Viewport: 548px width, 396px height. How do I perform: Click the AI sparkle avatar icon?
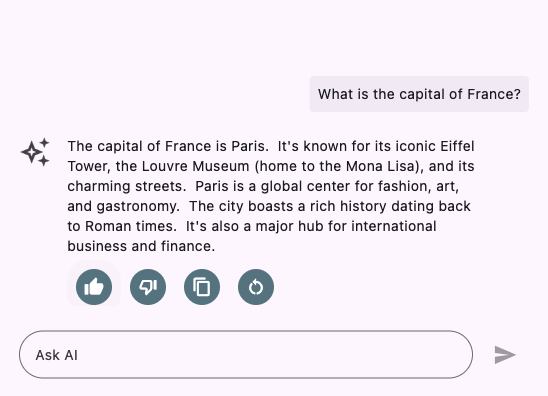point(35,152)
